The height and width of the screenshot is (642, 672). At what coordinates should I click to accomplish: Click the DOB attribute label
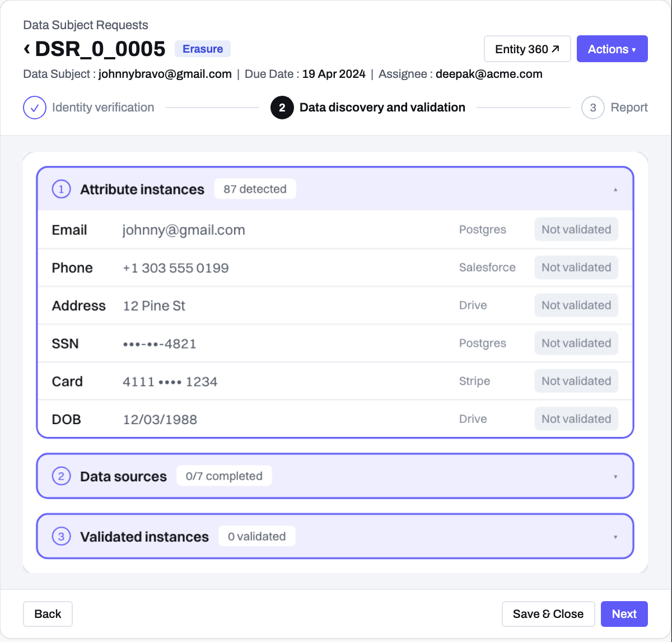[66, 420]
